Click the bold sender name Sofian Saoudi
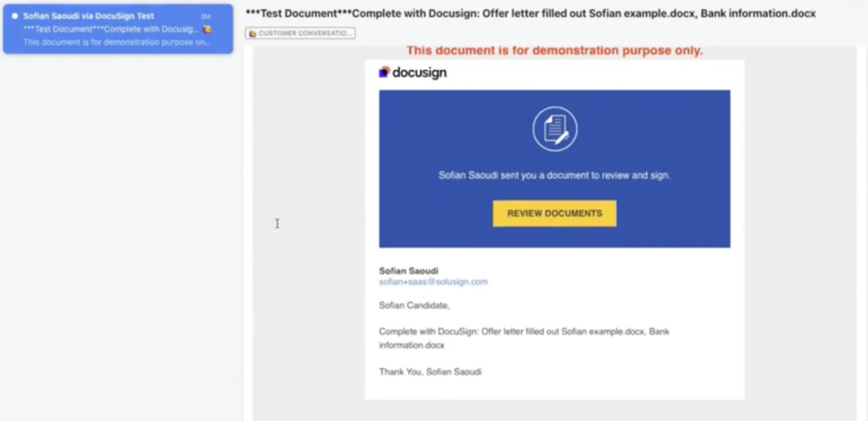The width and height of the screenshot is (868, 421). [409, 270]
